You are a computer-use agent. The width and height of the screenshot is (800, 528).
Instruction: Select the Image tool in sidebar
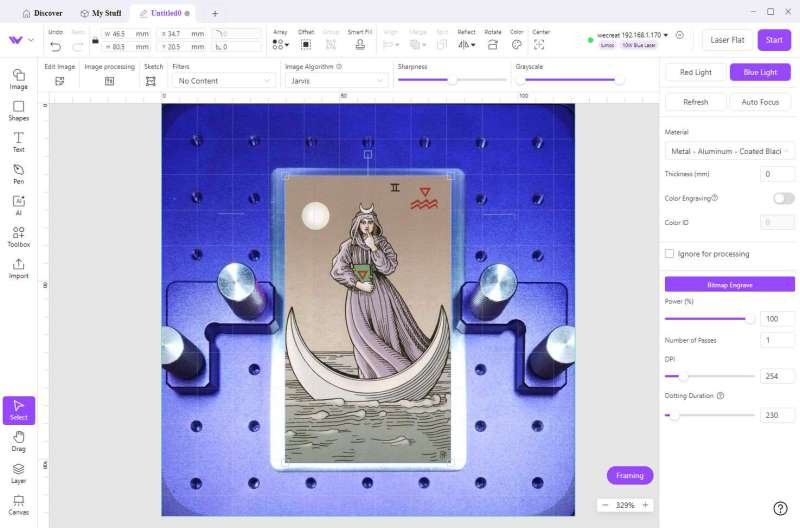pyautogui.click(x=18, y=79)
